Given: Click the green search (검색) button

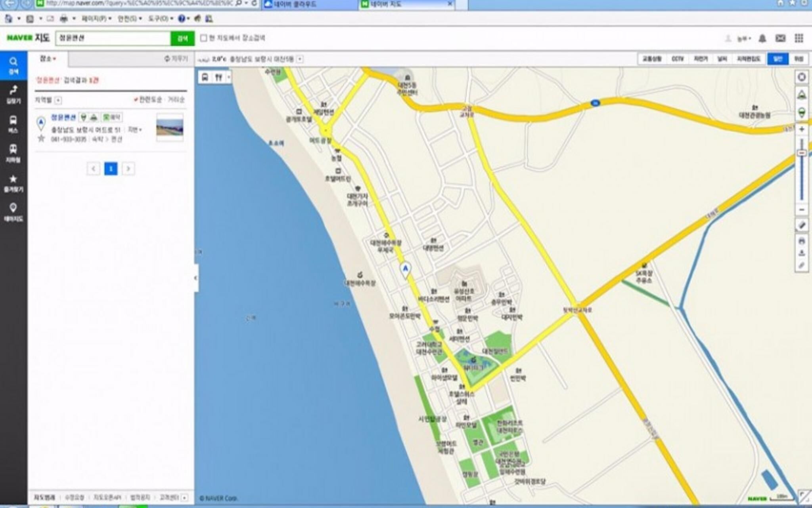Looking at the screenshot, I should tap(182, 38).
